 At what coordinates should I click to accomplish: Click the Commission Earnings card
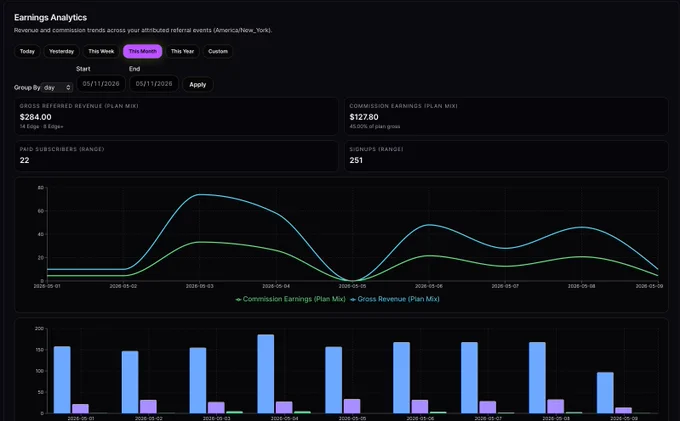507,116
